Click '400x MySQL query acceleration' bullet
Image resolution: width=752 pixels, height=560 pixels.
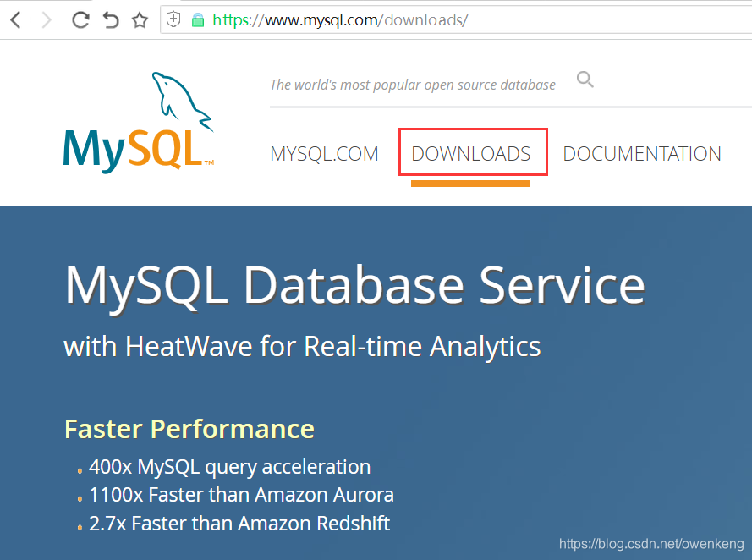click(229, 467)
